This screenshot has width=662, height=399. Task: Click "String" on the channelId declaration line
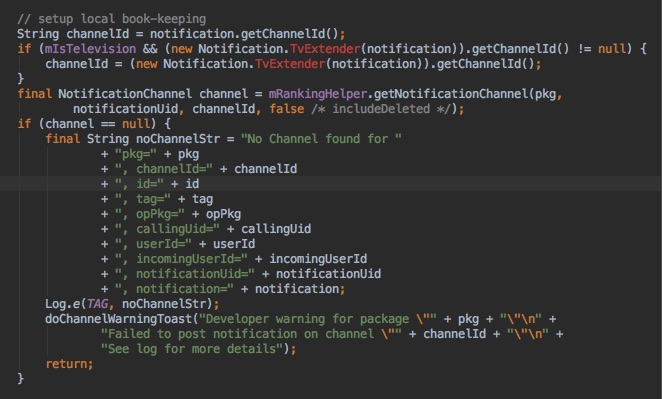click(x=38, y=34)
